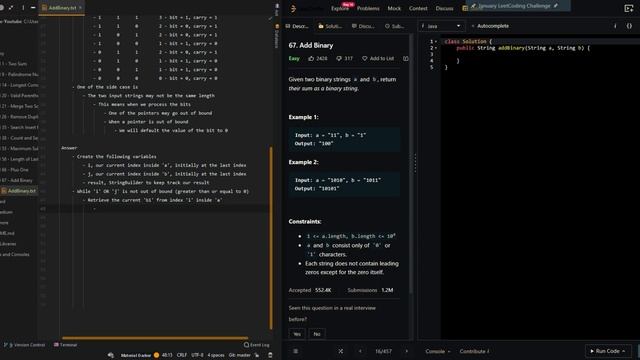This screenshot has width=640, height=360.
Task: Switch to the Submissions tab
Action: [395, 26]
